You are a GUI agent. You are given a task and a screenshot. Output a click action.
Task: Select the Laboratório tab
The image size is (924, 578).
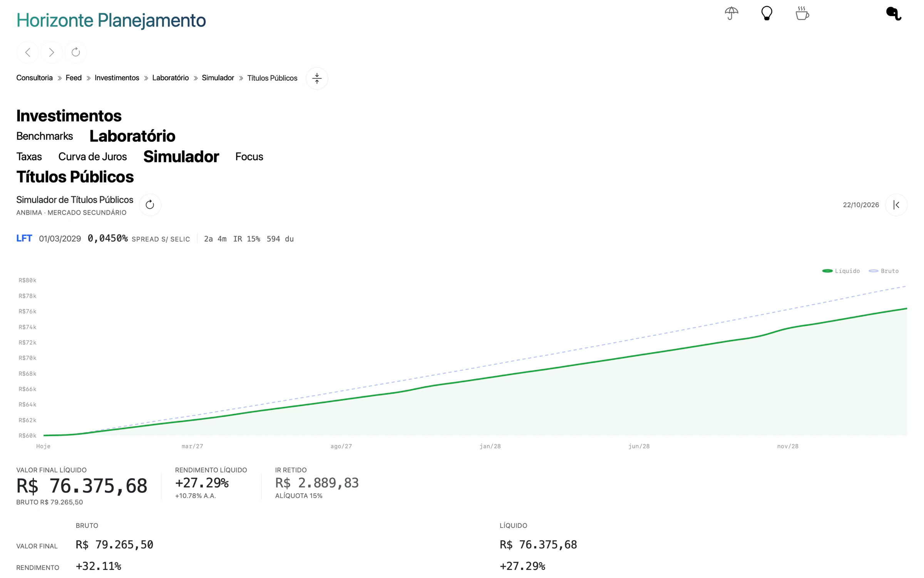[x=132, y=136]
